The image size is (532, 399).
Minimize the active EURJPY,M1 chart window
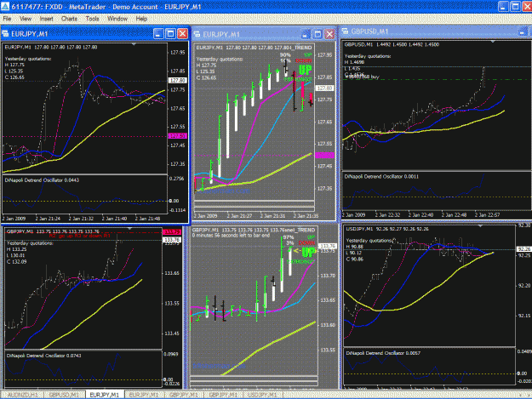[x=158, y=33]
